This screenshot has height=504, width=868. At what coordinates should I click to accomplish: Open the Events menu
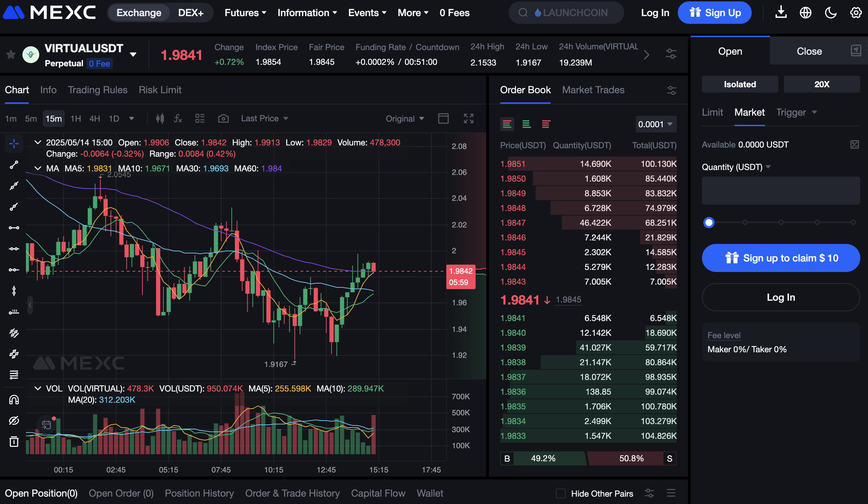(367, 13)
